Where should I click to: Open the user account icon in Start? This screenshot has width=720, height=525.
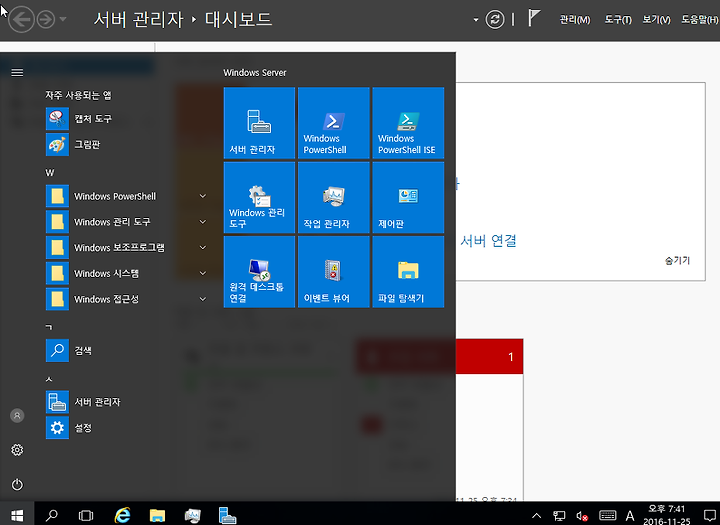tap(17, 416)
